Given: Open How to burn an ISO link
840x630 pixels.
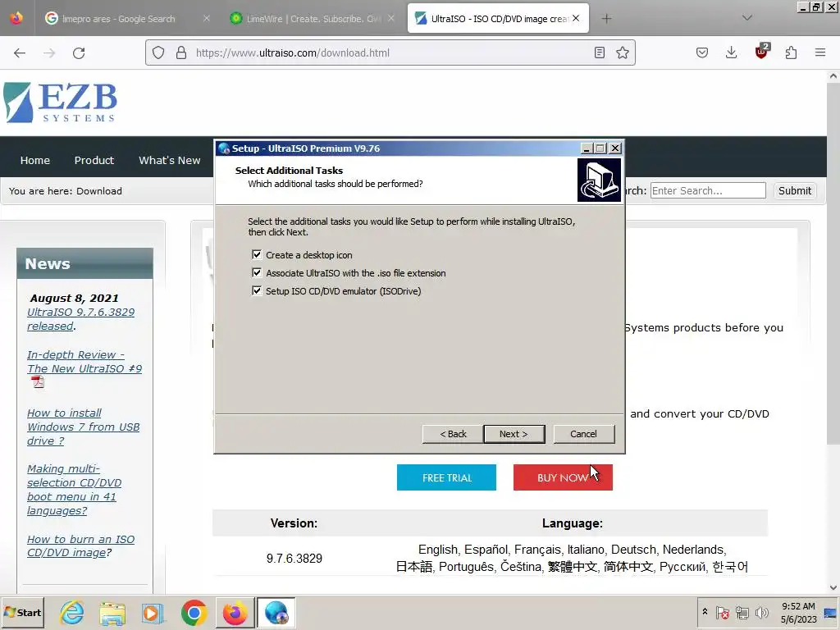Looking at the screenshot, I should pyautogui.click(x=80, y=546).
